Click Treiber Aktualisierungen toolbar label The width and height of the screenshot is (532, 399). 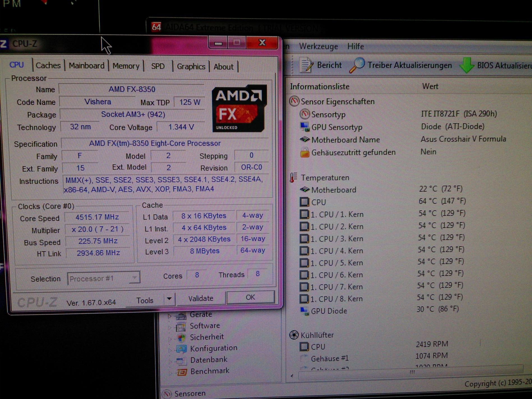coord(409,65)
